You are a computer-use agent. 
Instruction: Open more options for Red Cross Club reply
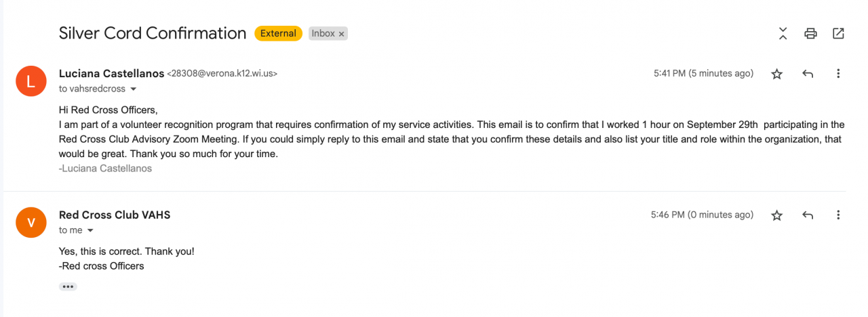point(838,215)
